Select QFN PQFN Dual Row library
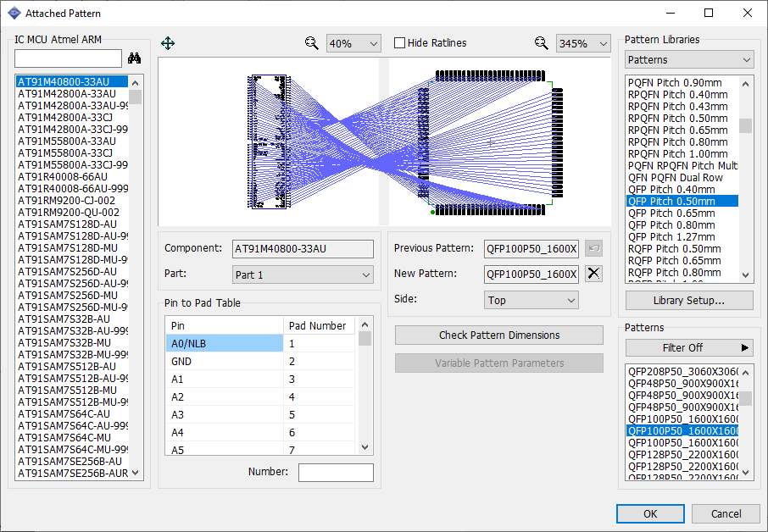The width and height of the screenshot is (768, 532). coord(682,178)
